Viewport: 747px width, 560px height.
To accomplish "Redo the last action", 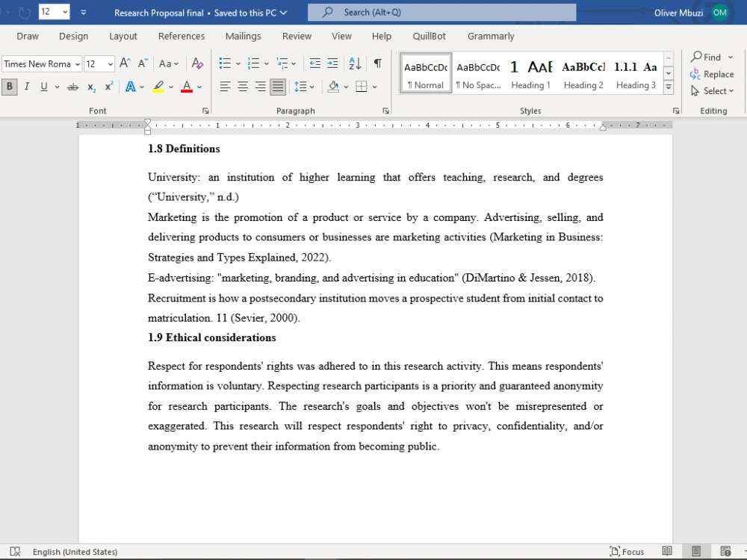I will [25, 13].
